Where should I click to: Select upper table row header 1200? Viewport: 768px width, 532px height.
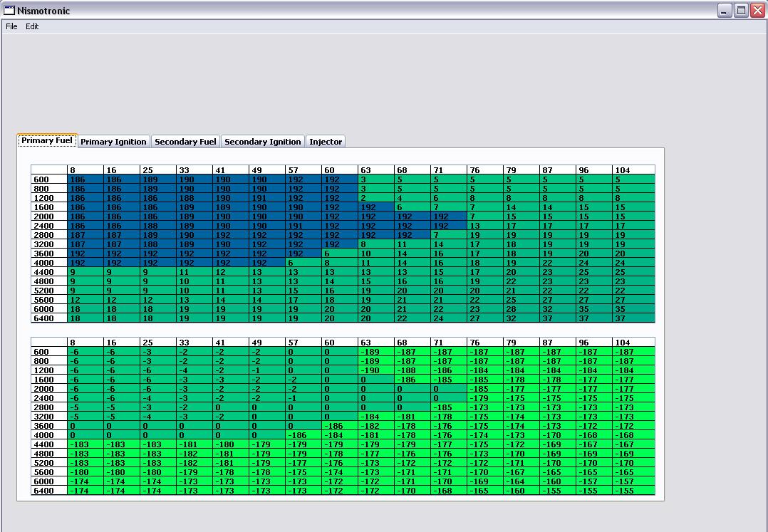[49, 198]
